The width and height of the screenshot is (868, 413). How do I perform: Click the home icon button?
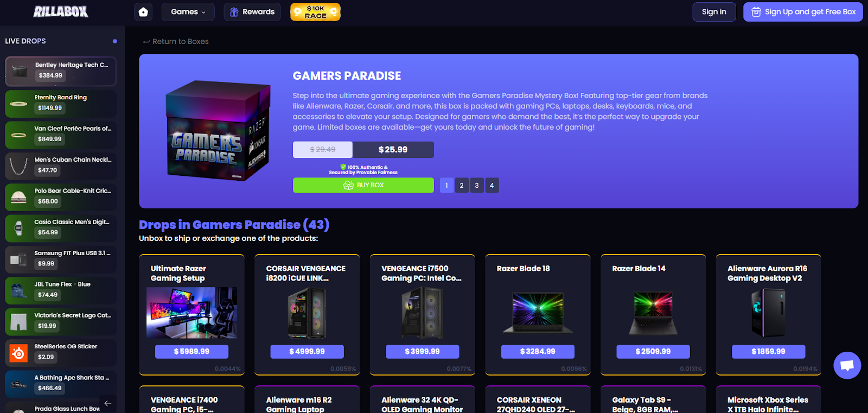click(x=143, y=12)
